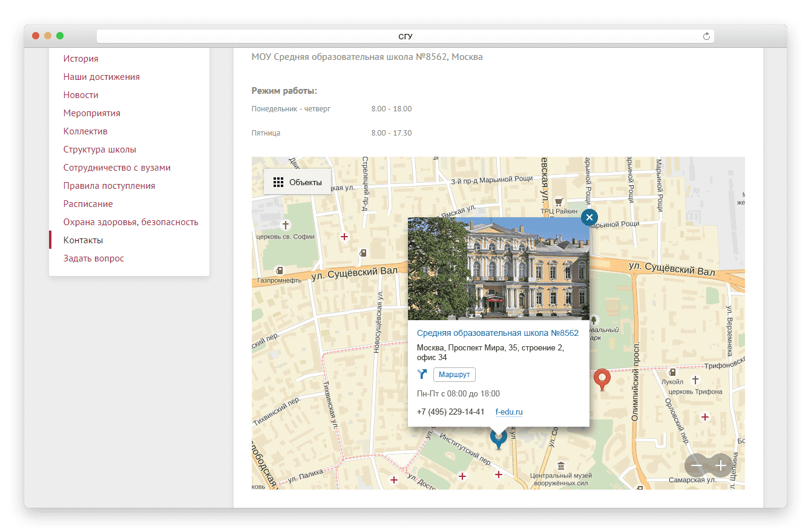Close the school info balloon on map
Image resolution: width=811 pixels, height=532 pixels.
click(x=589, y=217)
